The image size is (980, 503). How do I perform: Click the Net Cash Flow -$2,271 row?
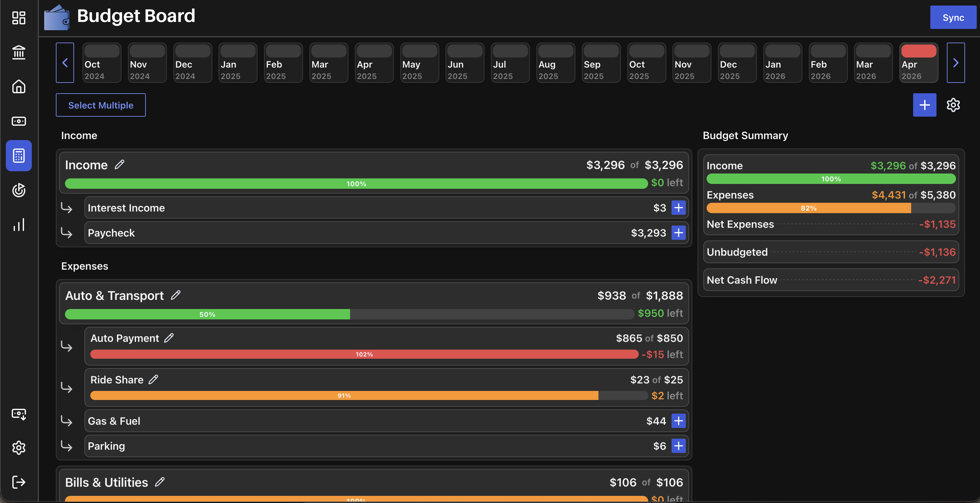(x=831, y=280)
